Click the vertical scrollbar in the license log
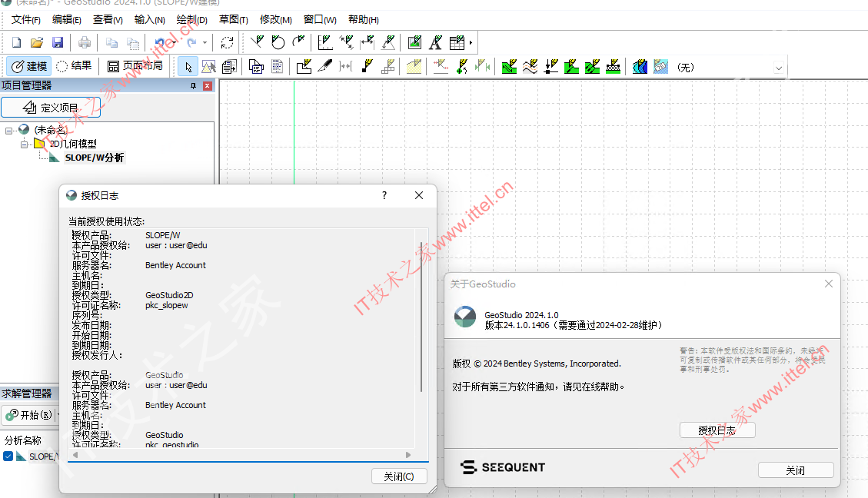868x498 pixels. (421, 317)
